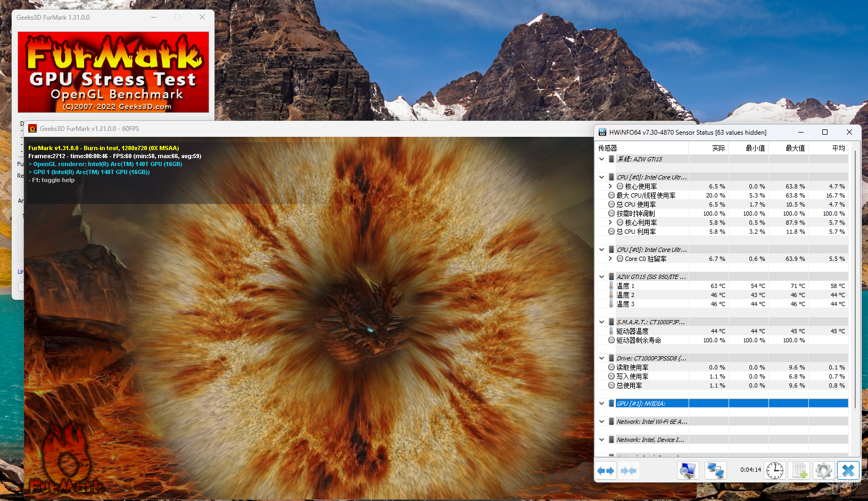Click the thermometer icon beside 温度 2
The image size is (868, 501).
(611, 295)
